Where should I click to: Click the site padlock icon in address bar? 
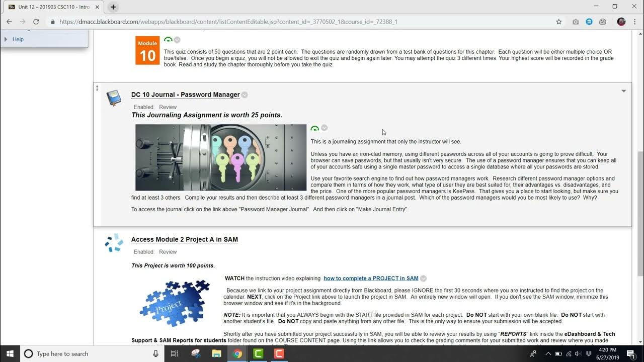point(53,22)
